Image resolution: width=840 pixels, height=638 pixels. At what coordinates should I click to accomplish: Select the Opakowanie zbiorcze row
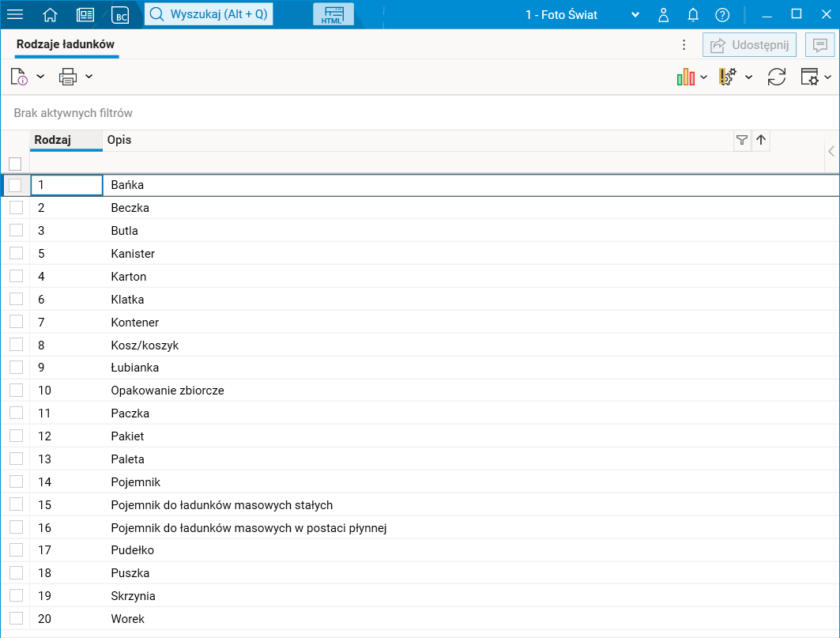420,391
